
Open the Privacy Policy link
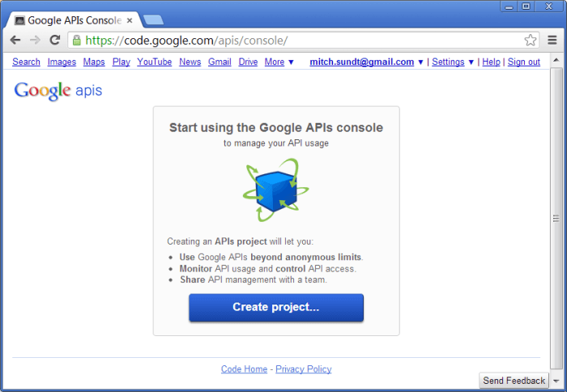[x=304, y=369]
